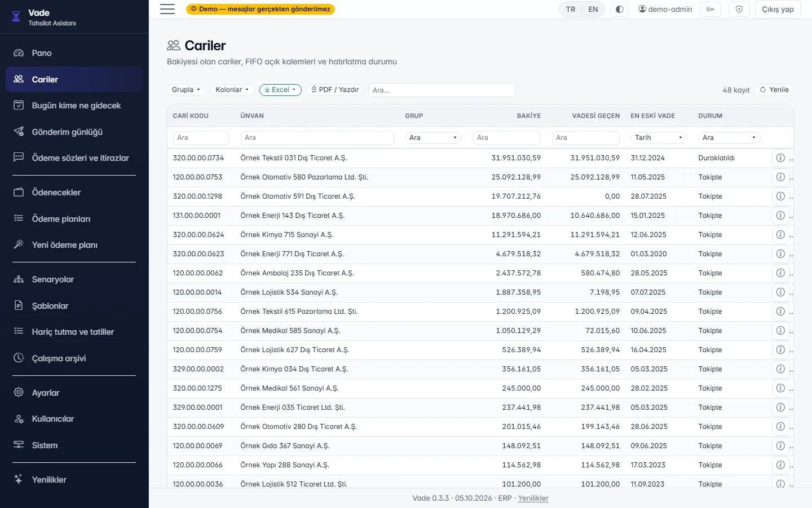812x508 pixels.
Task: Open Gönderim günlüğü in sidebar
Action: pos(74,132)
